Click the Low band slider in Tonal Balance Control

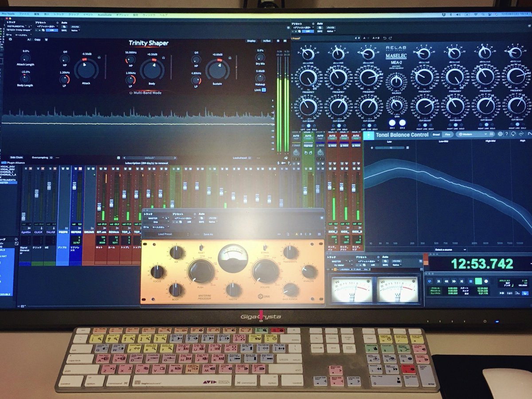click(390, 148)
